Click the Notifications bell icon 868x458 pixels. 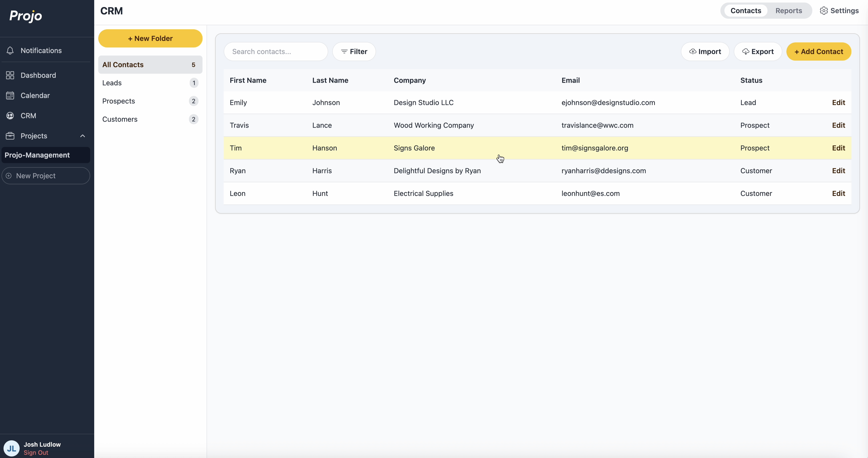point(10,51)
